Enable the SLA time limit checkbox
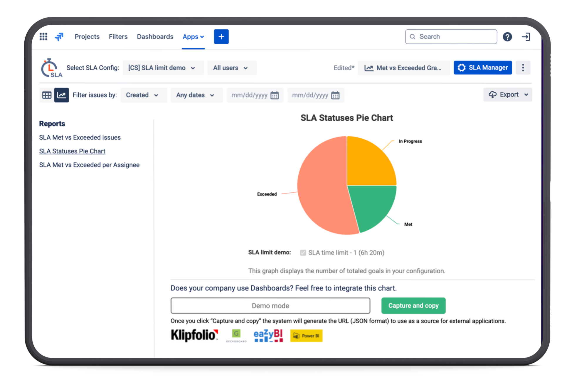 (303, 253)
